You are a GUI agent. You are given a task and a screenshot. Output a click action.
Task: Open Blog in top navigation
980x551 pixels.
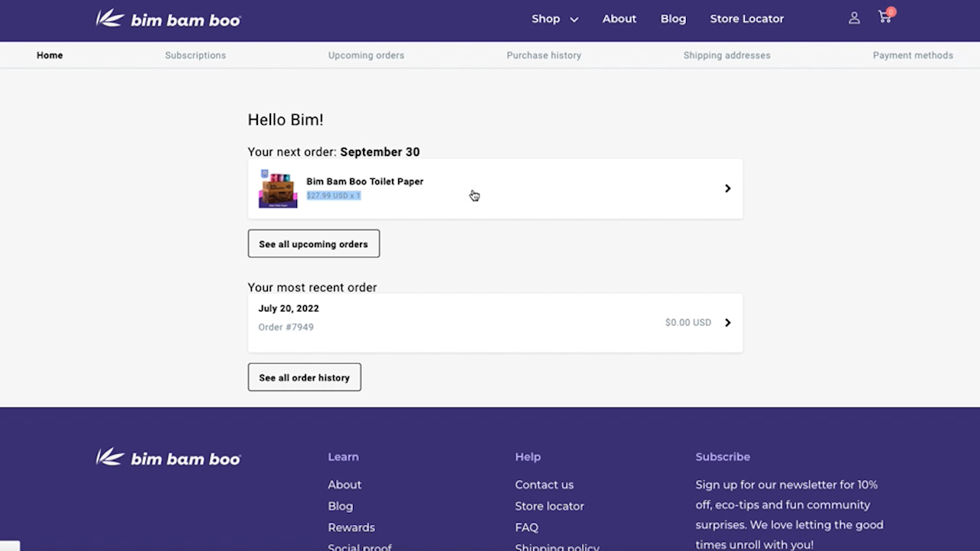click(x=673, y=18)
